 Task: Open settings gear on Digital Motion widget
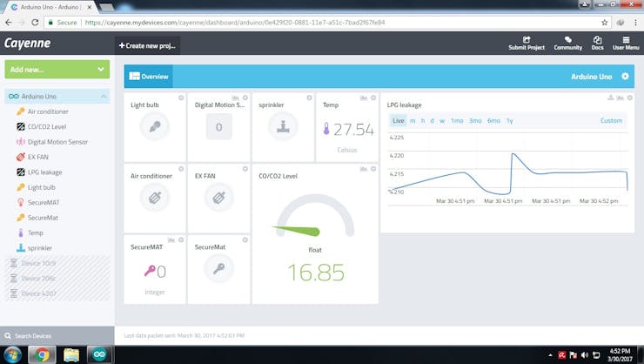tap(245, 98)
